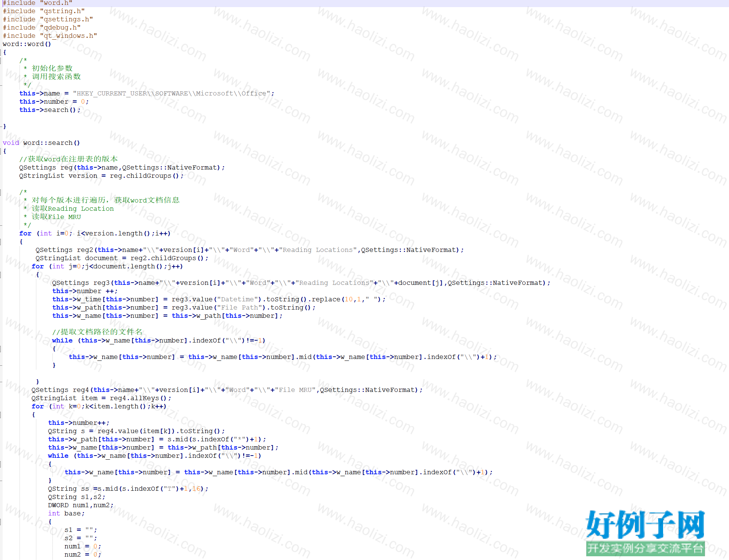Click the QString s1,s2; declaration

77,497
